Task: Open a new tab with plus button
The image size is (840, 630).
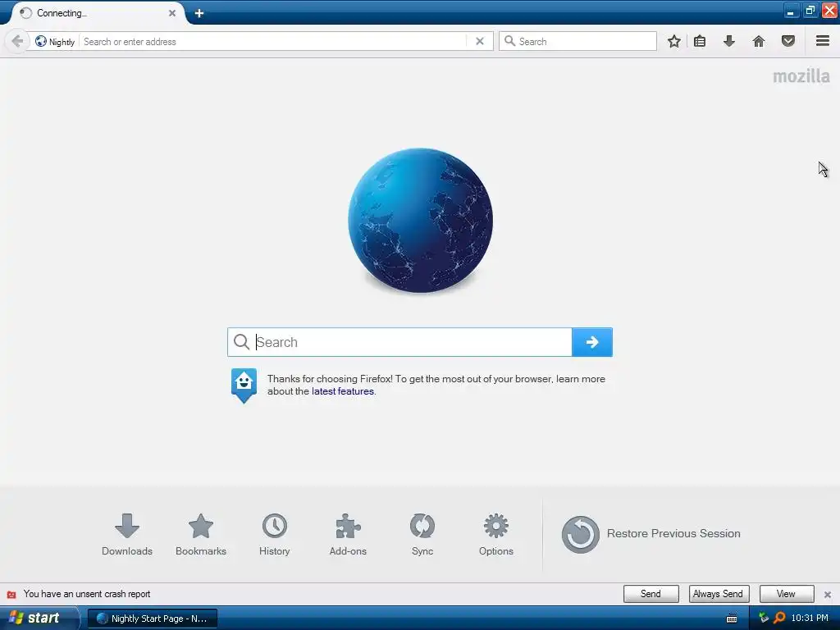Action: pyautogui.click(x=199, y=13)
